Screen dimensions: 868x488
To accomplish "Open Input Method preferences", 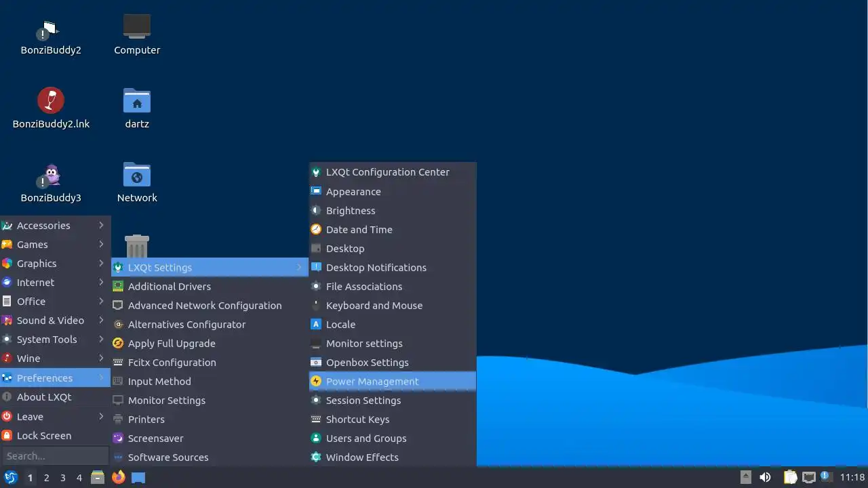I will pyautogui.click(x=210, y=381).
